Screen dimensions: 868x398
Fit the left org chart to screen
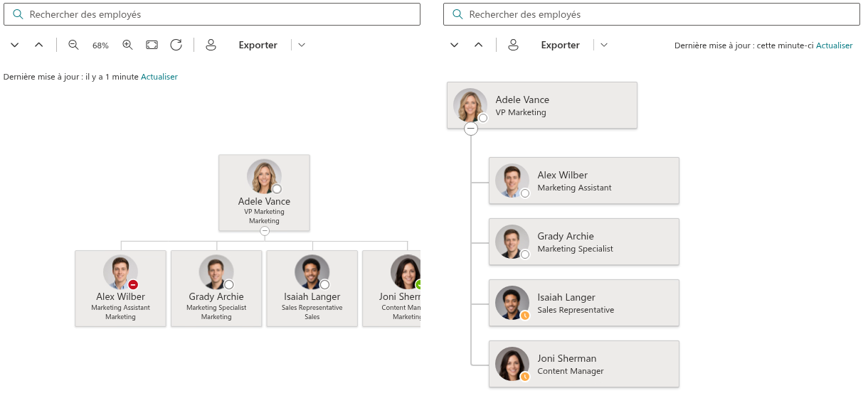(x=152, y=45)
